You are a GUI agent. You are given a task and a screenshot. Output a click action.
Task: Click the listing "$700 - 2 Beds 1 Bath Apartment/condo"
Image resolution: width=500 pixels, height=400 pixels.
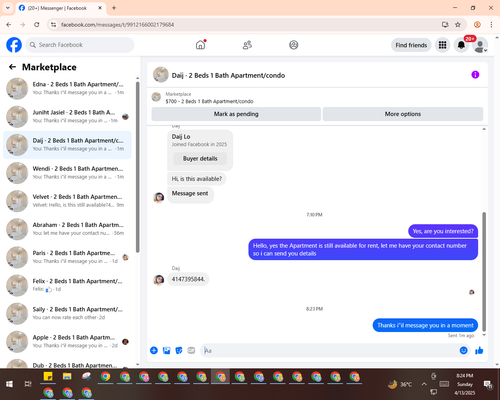coord(209,101)
